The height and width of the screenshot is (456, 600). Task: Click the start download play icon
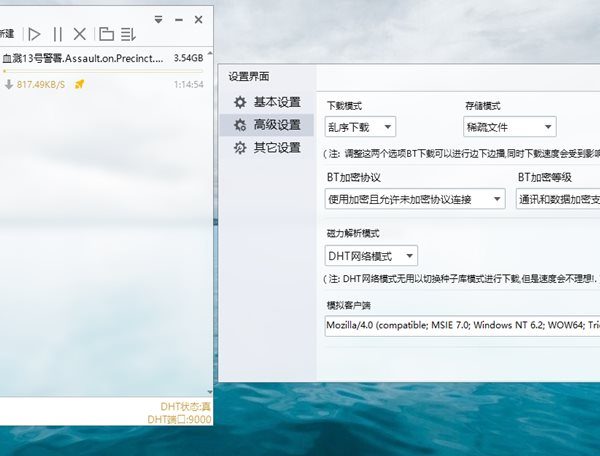(x=34, y=34)
